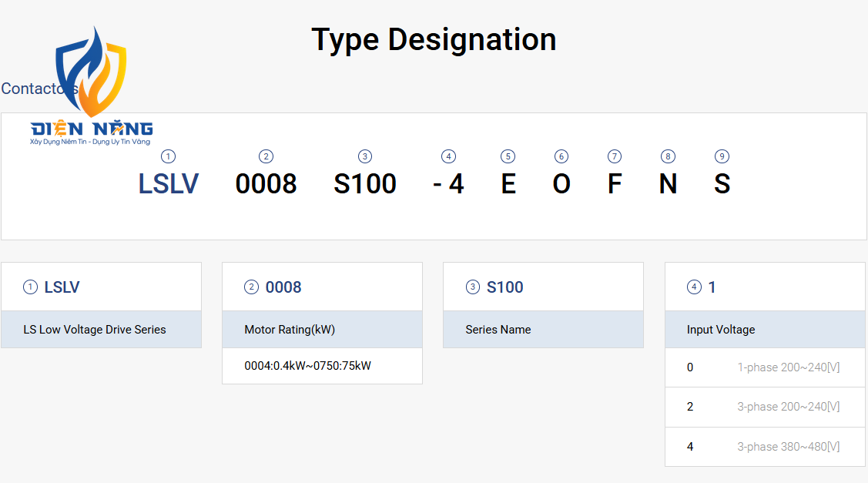Click circled number 4 above '- 4'

click(448, 156)
